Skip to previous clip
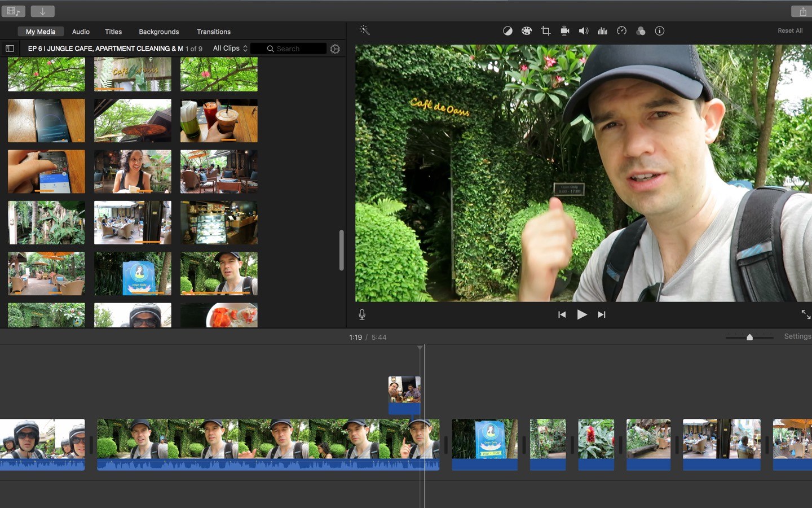The height and width of the screenshot is (508, 812). [x=562, y=314]
